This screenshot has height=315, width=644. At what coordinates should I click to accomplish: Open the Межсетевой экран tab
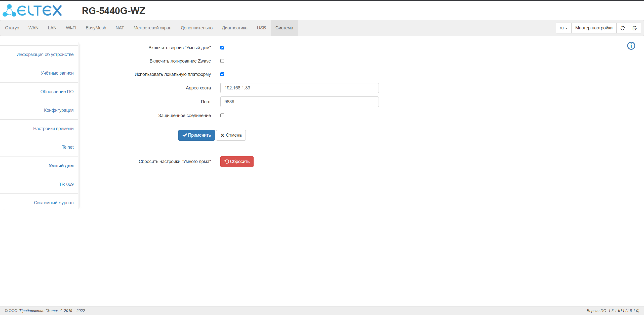tap(152, 28)
